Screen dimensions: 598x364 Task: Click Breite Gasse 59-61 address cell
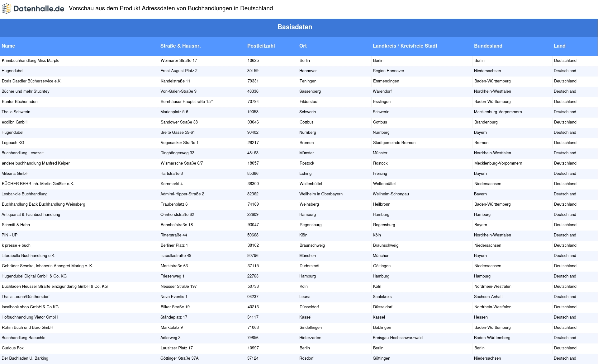coord(178,133)
